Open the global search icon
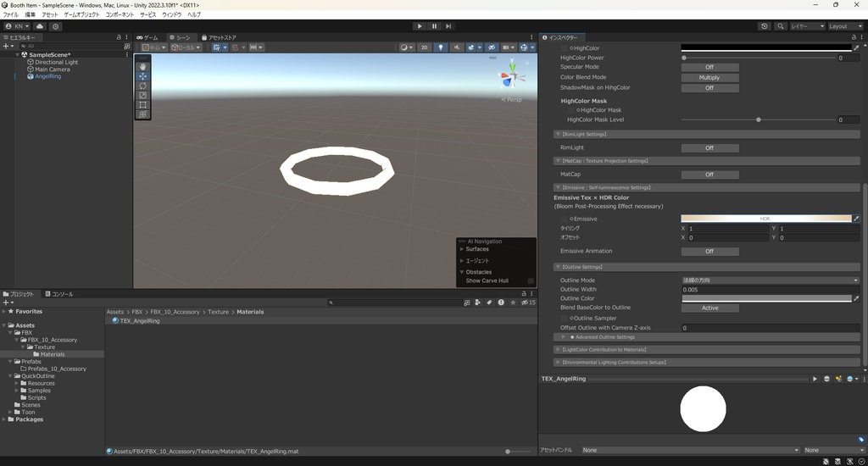The height and width of the screenshot is (466, 868). pyautogui.click(x=781, y=26)
